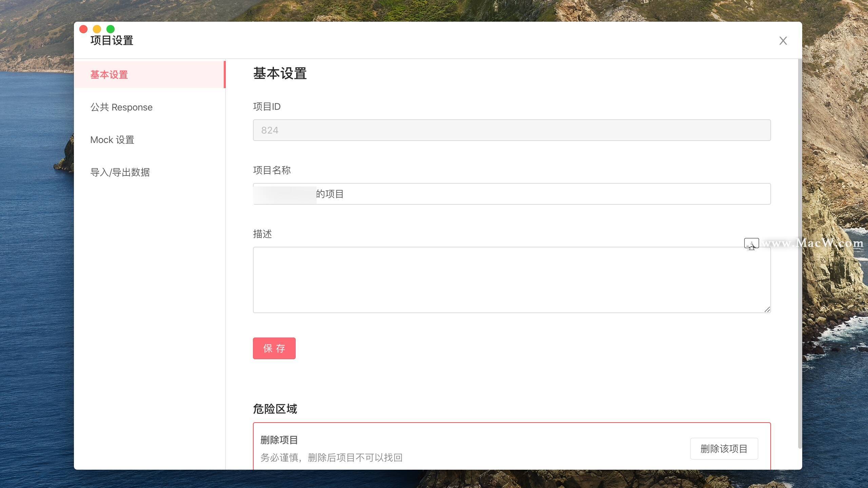Select the 基本设置 sidebar tab

tap(150, 75)
